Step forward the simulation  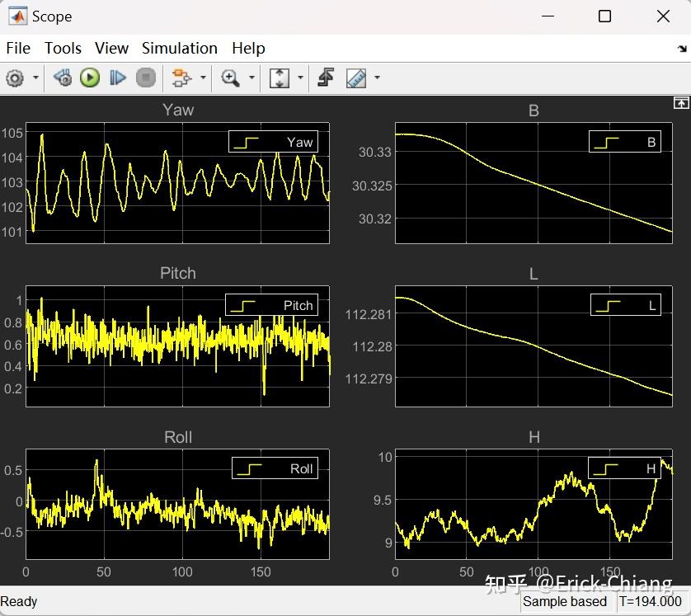pos(117,78)
